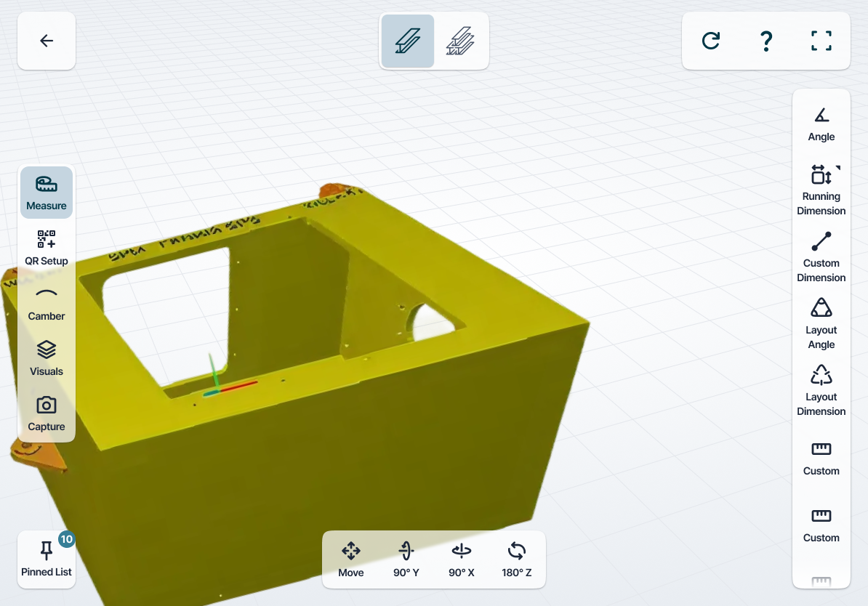
Task: Click the pinned items count badge 10
Action: (66, 539)
